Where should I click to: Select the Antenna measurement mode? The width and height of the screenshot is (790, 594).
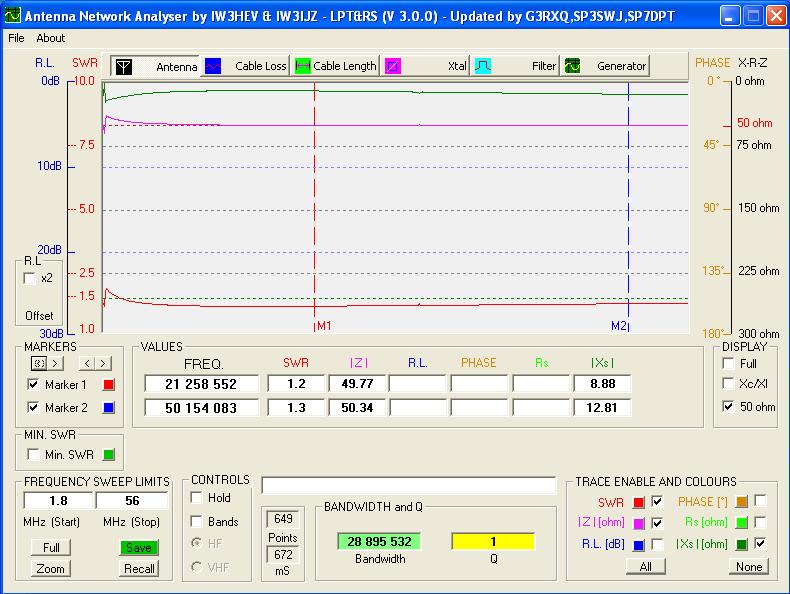click(x=156, y=66)
